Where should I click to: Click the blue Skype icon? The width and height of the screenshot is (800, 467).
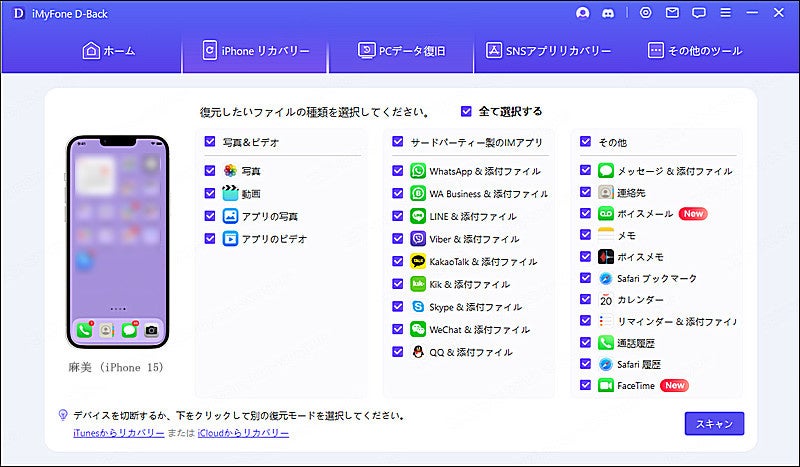click(x=418, y=306)
